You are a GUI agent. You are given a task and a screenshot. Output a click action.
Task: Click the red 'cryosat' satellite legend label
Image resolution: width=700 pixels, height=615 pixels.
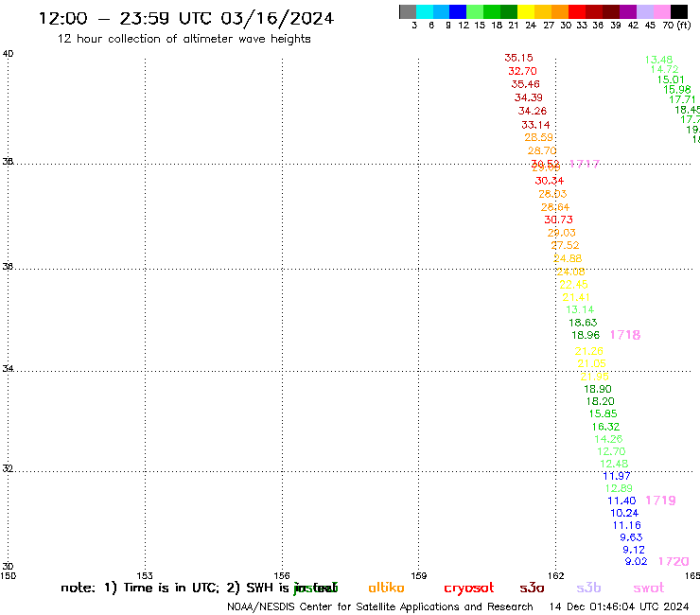(x=469, y=589)
